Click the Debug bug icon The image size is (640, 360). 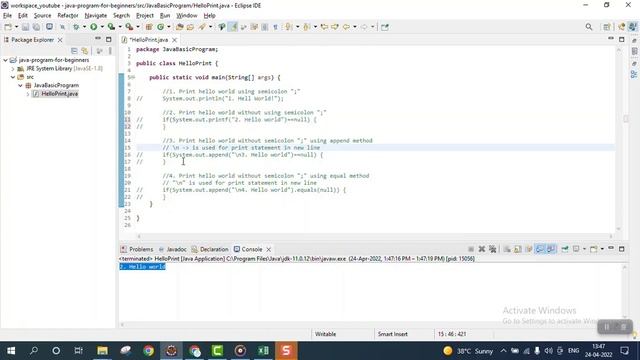click(76, 27)
